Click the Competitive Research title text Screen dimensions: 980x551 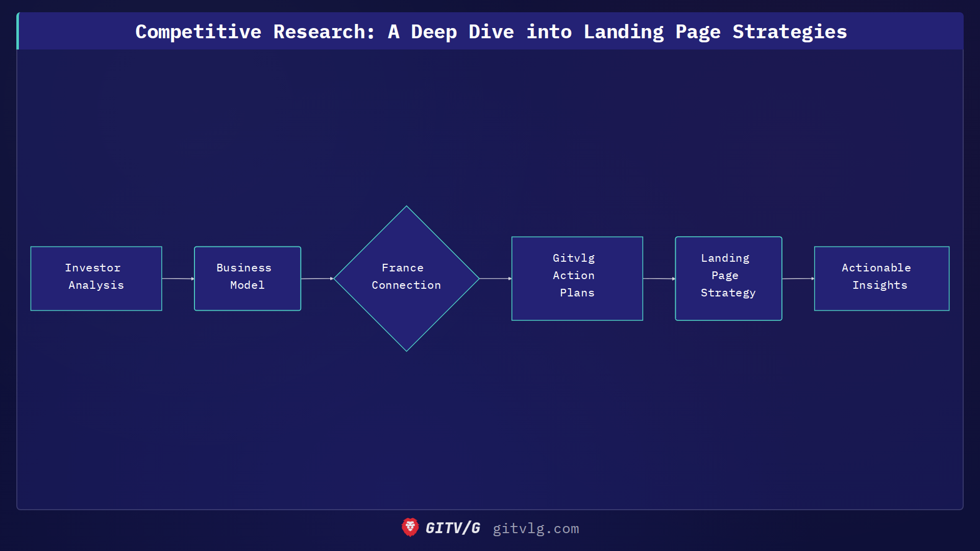(x=490, y=31)
